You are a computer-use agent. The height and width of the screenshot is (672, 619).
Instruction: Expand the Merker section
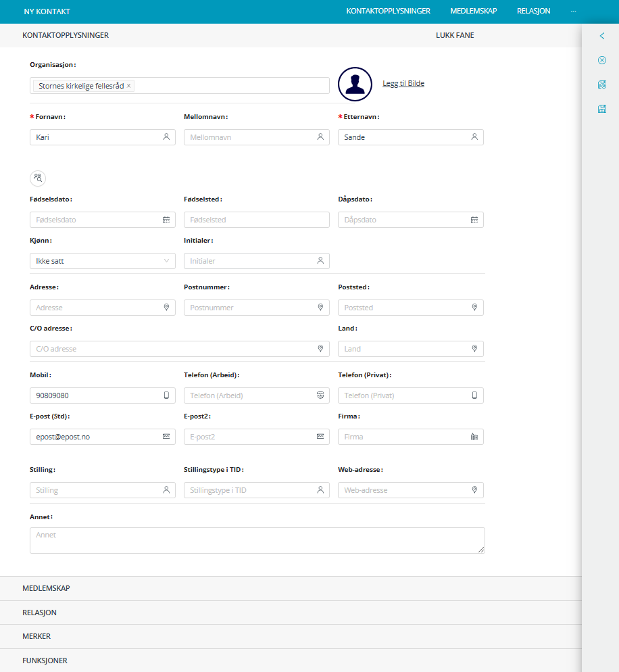coord(36,636)
